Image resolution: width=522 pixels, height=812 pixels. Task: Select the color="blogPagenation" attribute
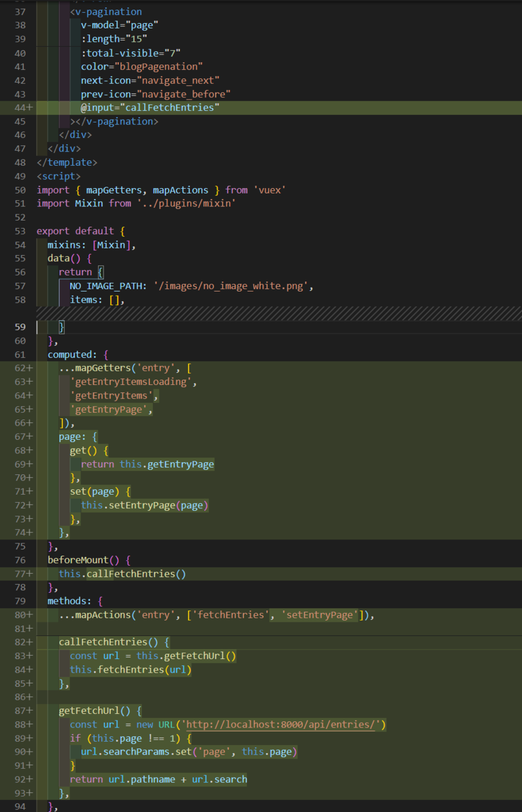(142, 66)
